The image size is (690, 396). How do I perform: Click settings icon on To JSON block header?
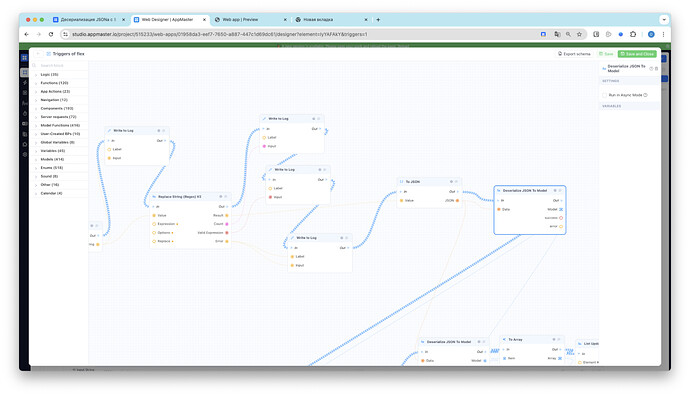[451, 182]
